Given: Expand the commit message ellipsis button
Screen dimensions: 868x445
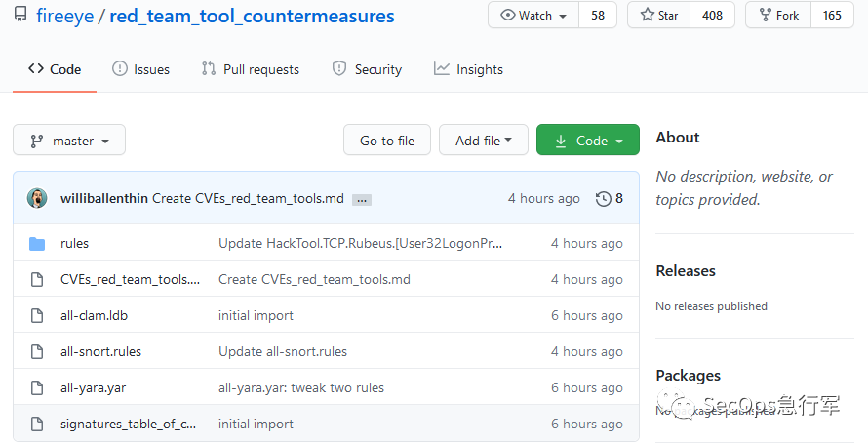Looking at the screenshot, I should click(362, 199).
